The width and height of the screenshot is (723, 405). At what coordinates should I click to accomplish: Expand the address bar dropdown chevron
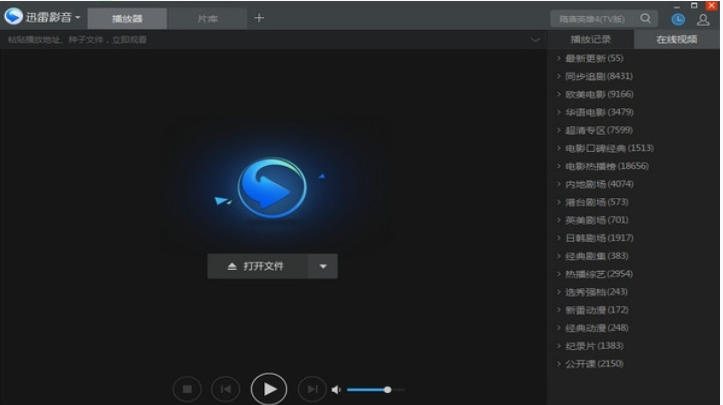pos(535,40)
